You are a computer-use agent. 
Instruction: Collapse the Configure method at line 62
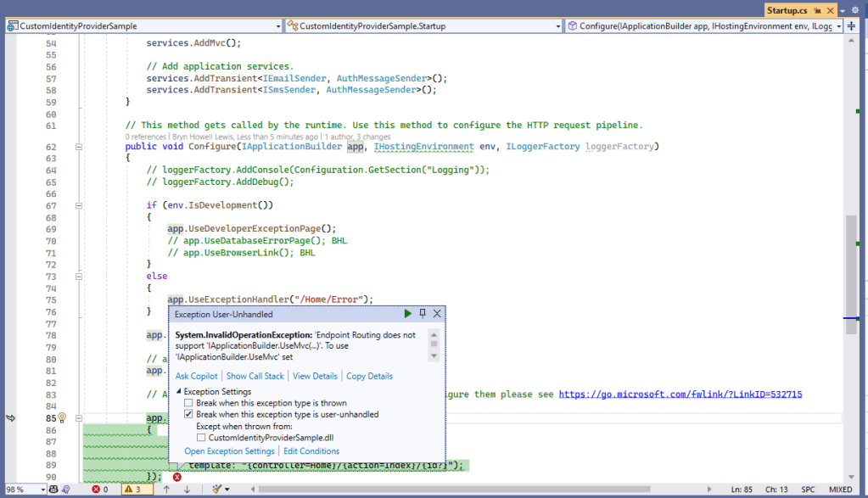79,147
